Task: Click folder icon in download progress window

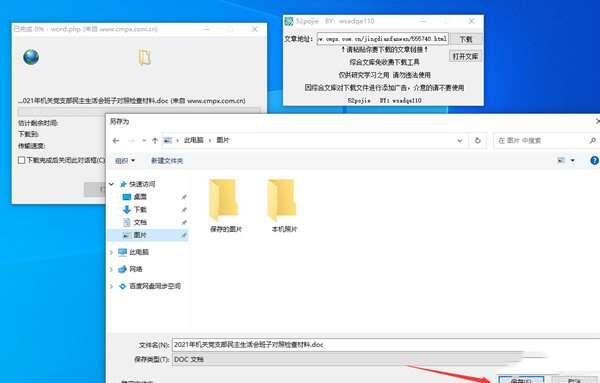Action: (144, 57)
